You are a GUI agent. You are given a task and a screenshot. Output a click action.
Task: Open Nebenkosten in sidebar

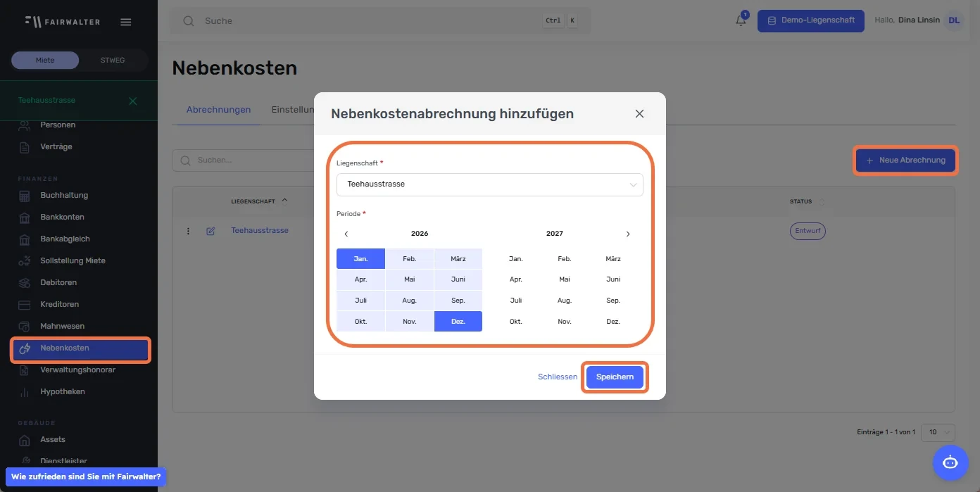point(80,349)
